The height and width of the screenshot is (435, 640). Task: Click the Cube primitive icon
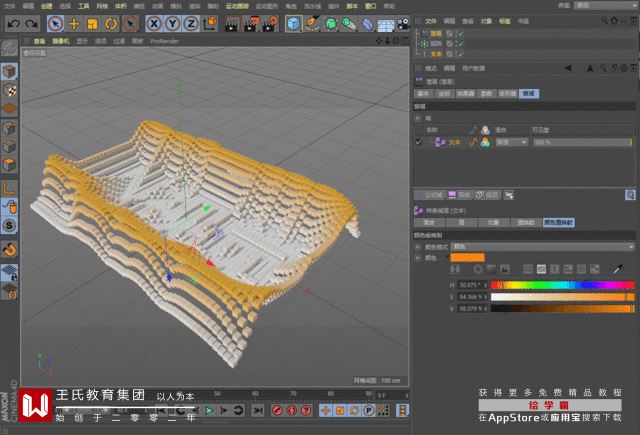[x=293, y=24]
